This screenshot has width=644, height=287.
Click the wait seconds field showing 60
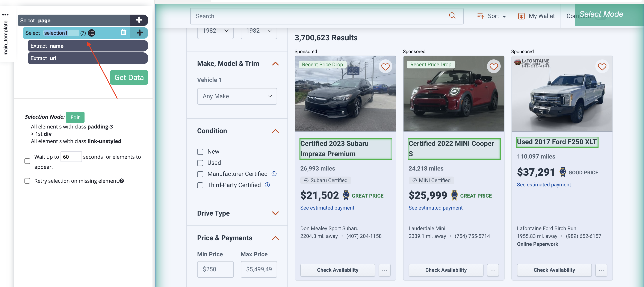click(x=71, y=157)
